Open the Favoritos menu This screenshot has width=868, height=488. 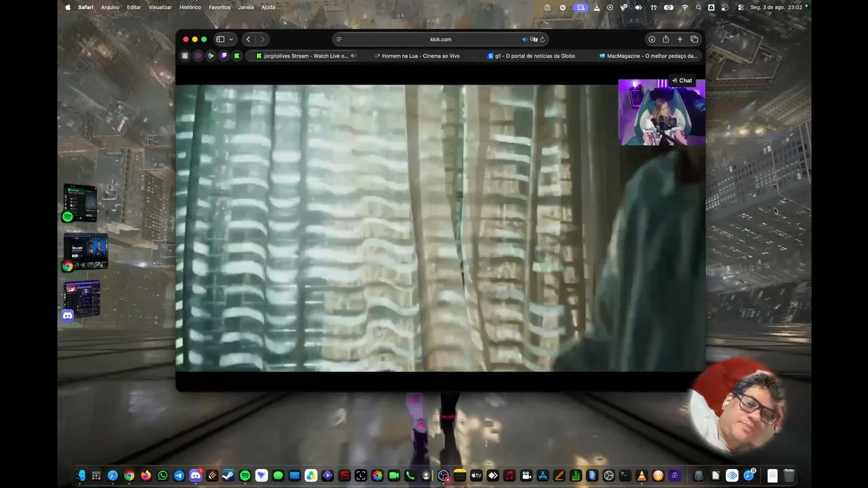(x=219, y=7)
